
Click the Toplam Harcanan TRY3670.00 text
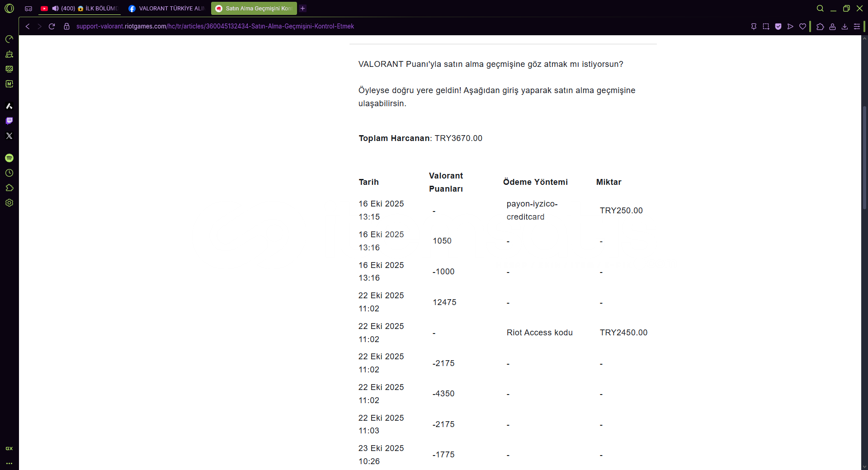[x=420, y=138]
